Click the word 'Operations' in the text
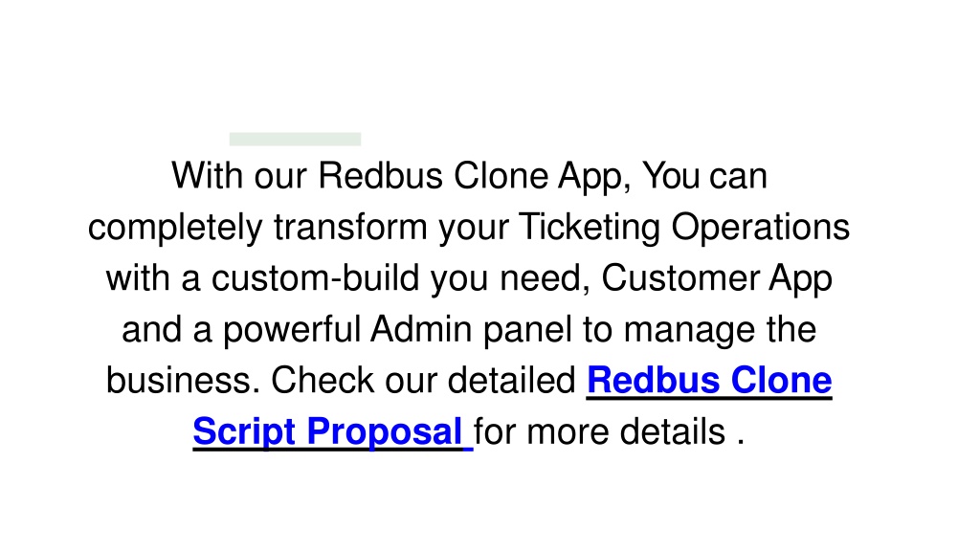Viewport: 980px width, 551px height. pos(761,228)
